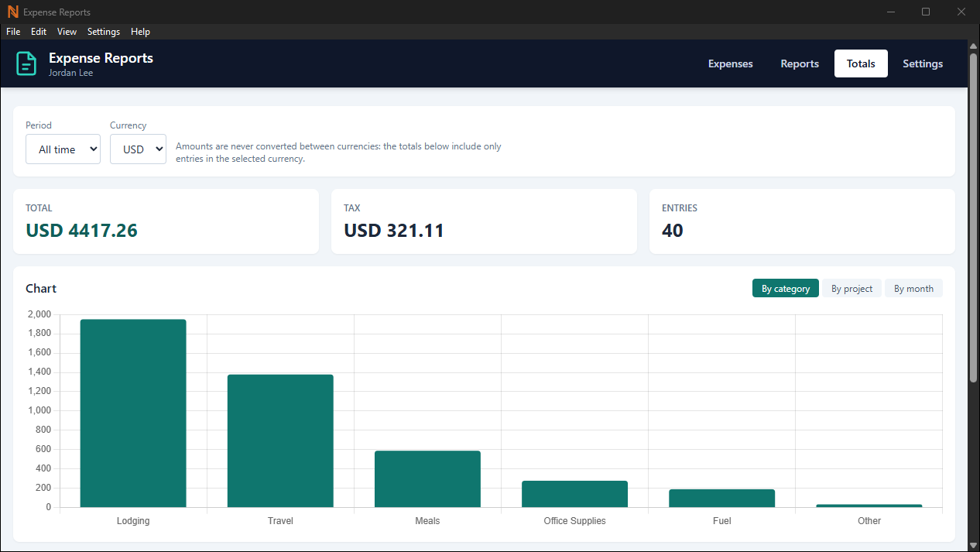Maximize the Expense Reports window

926,12
